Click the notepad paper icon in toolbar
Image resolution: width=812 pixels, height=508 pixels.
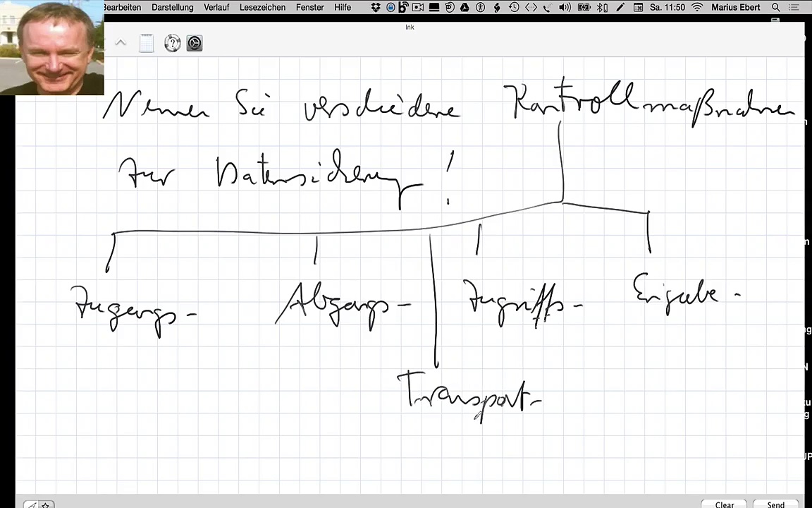tap(147, 44)
